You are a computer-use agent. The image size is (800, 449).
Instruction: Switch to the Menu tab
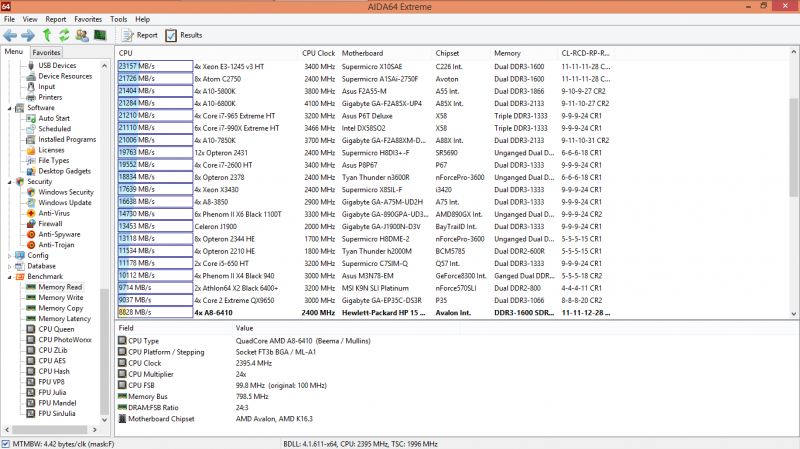click(14, 52)
